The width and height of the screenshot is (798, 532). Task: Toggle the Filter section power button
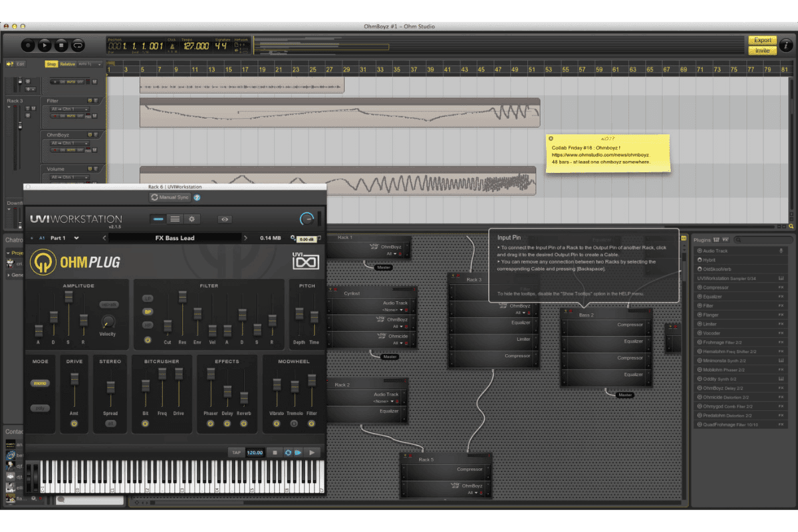[148, 340]
